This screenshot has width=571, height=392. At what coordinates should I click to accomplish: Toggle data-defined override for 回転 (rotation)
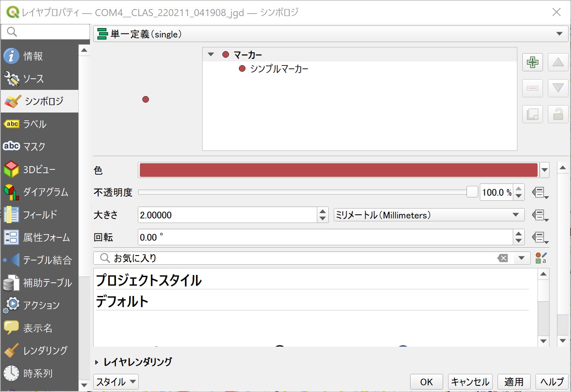pyautogui.click(x=540, y=237)
